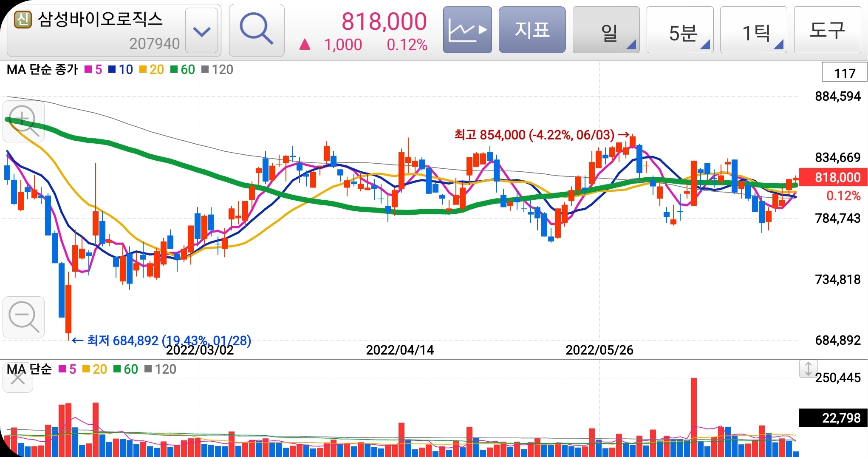Click the 784,743 price axis label
Viewport: 868px width, 457px height.
point(838,219)
